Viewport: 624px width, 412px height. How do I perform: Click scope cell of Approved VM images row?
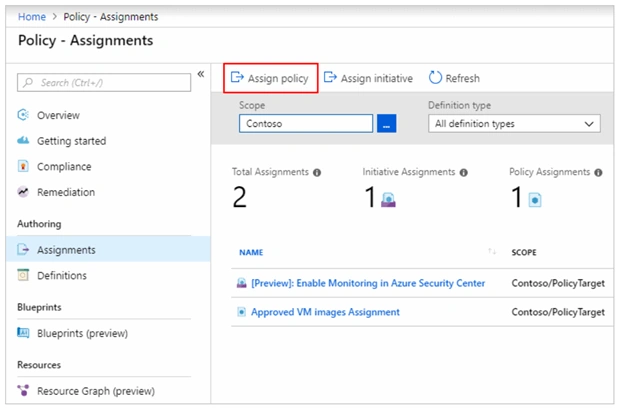coord(558,312)
